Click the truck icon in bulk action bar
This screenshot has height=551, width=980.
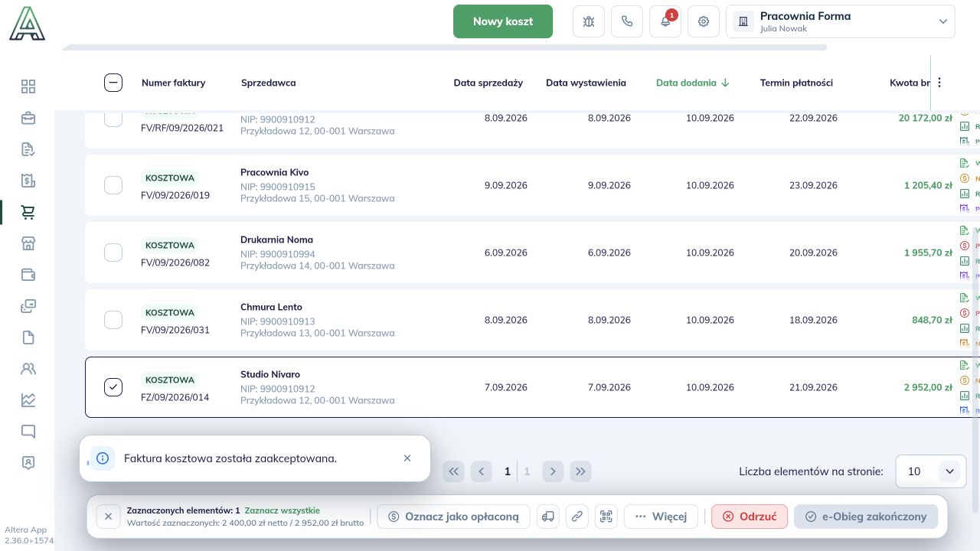coord(548,517)
